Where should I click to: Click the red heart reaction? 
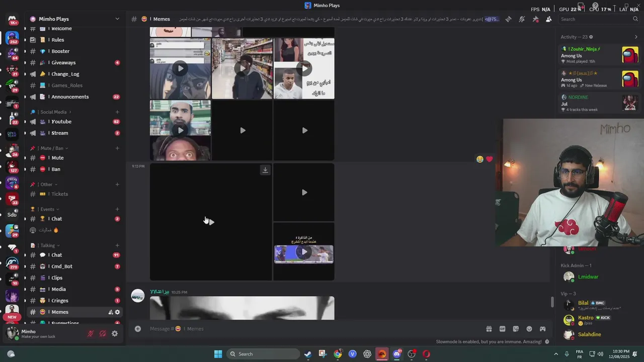point(489,159)
